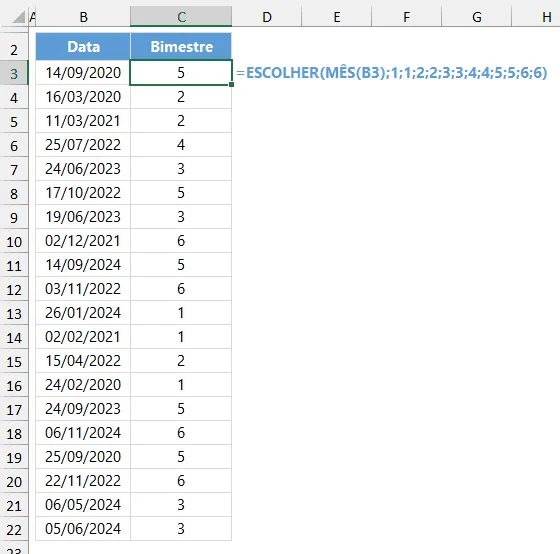Viewport: 560px width, 554px height.
Task: Click row 22 header
Action: coord(14,529)
